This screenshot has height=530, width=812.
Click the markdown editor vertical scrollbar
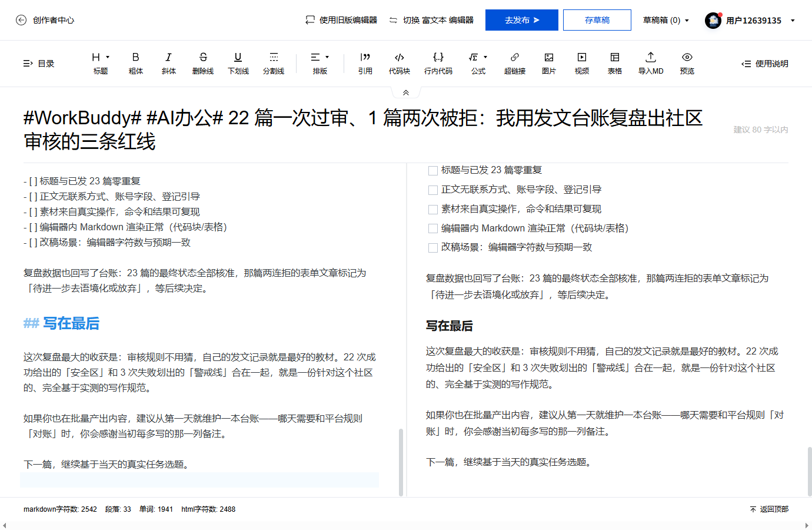point(401,462)
